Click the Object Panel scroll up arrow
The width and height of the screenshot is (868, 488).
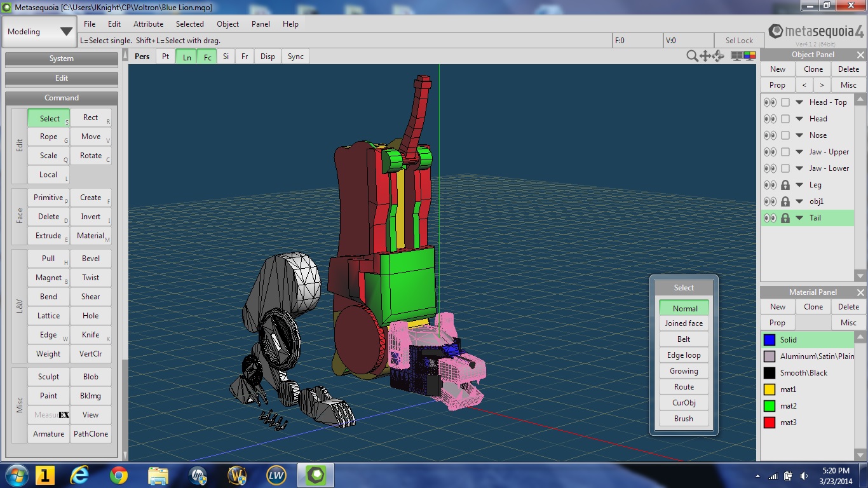[x=860, y=99]
